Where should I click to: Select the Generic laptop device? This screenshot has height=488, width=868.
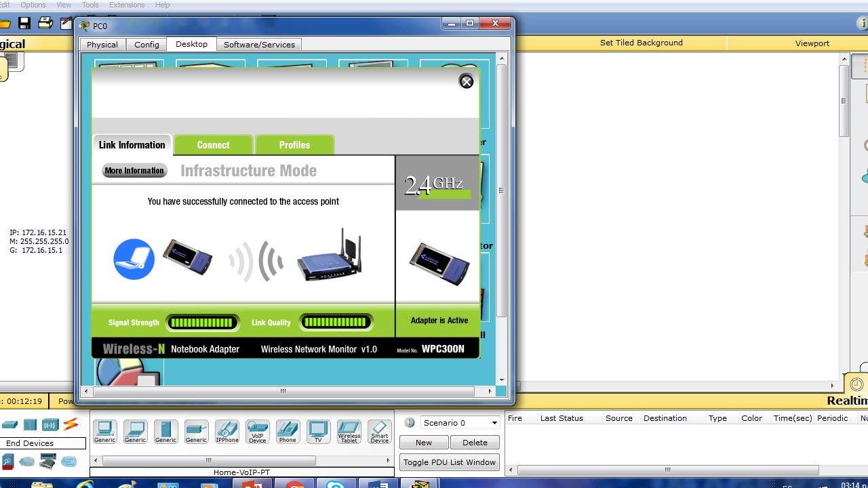(135, 432)
